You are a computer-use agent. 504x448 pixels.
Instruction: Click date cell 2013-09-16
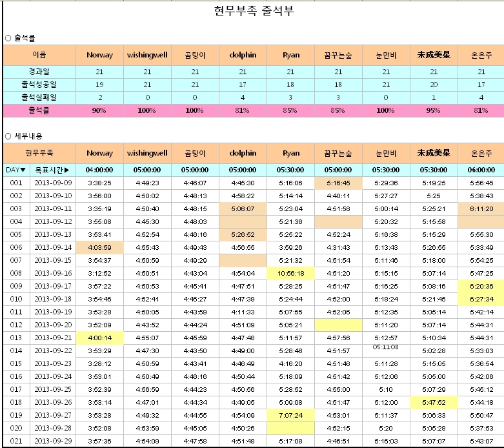tap(53, 273)
